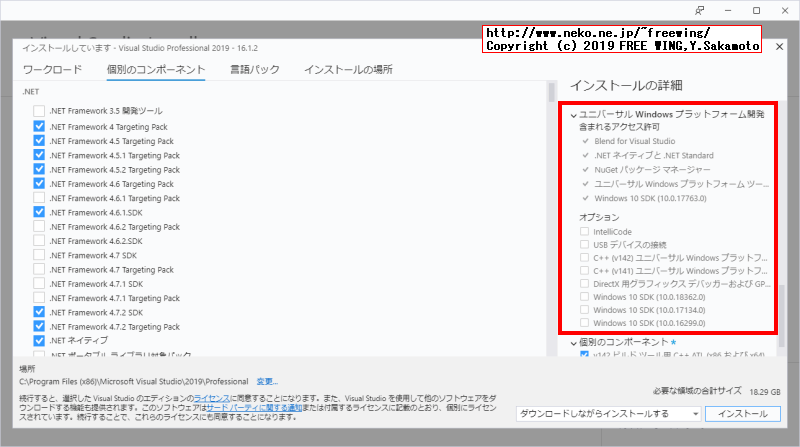
Task: Open the 変更... location link
Action: tap(267, 381)
